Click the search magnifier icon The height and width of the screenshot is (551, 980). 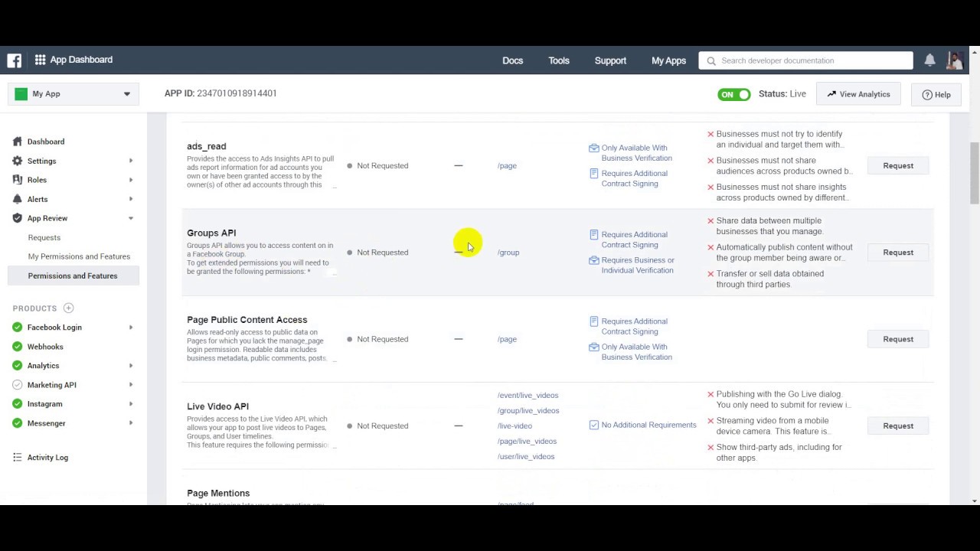(x=711, y=60)
